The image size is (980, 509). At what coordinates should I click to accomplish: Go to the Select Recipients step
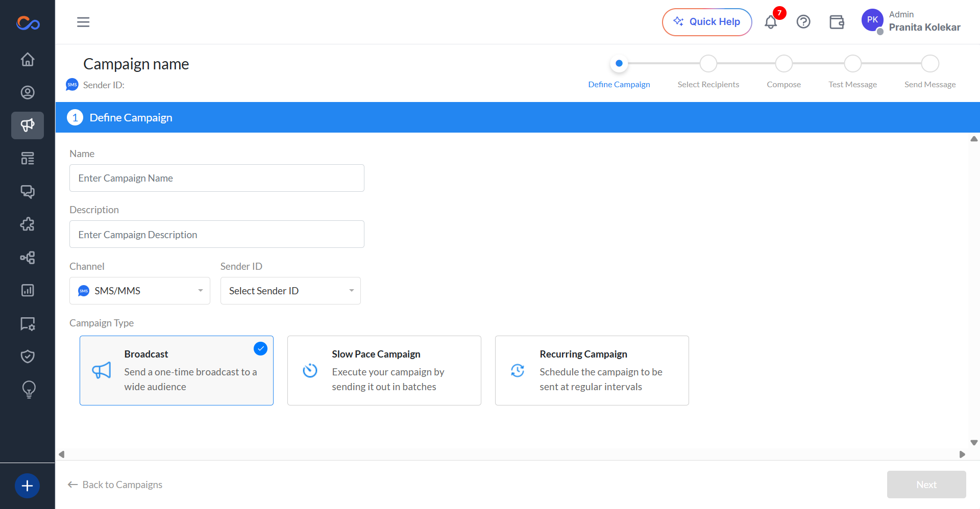coord(708,71)
